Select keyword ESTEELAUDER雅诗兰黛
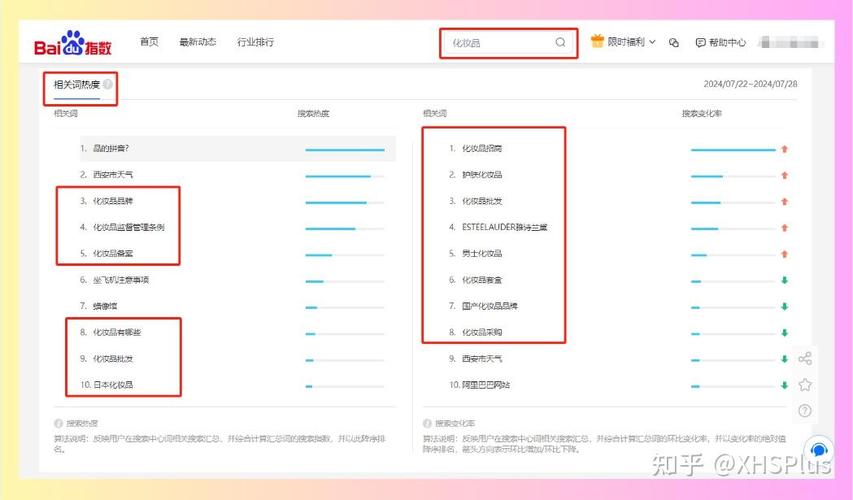This screenshot has width=853, height=500. click(x=505, y=227)
